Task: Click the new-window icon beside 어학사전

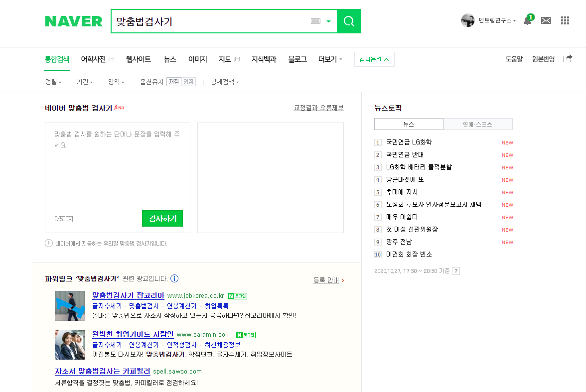Action: tap(112, 59)
